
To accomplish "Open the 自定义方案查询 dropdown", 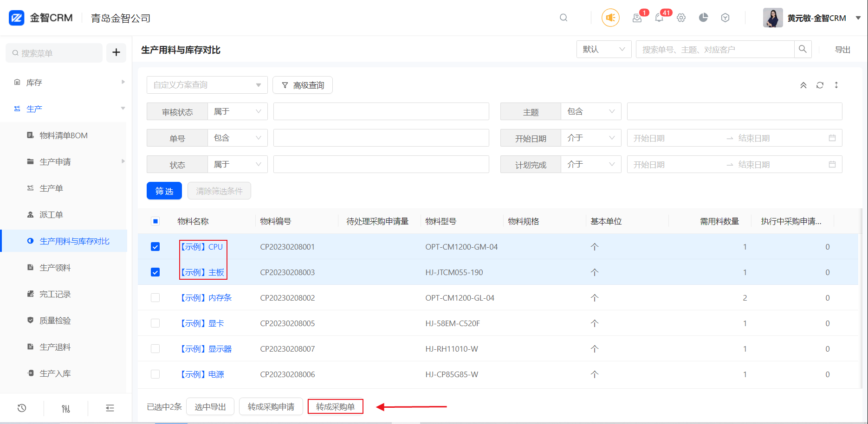I will 207,85.
